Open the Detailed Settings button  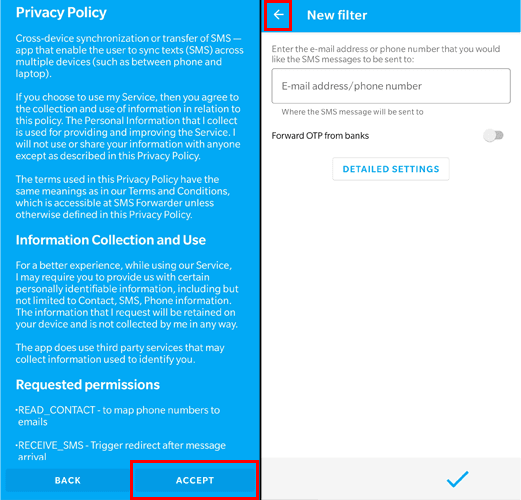391,169
